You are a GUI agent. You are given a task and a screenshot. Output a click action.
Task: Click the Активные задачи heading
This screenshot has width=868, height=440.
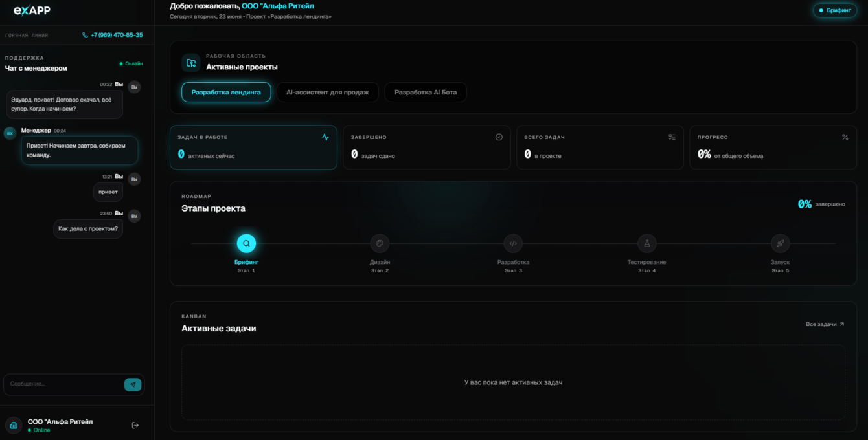(218, 328)
